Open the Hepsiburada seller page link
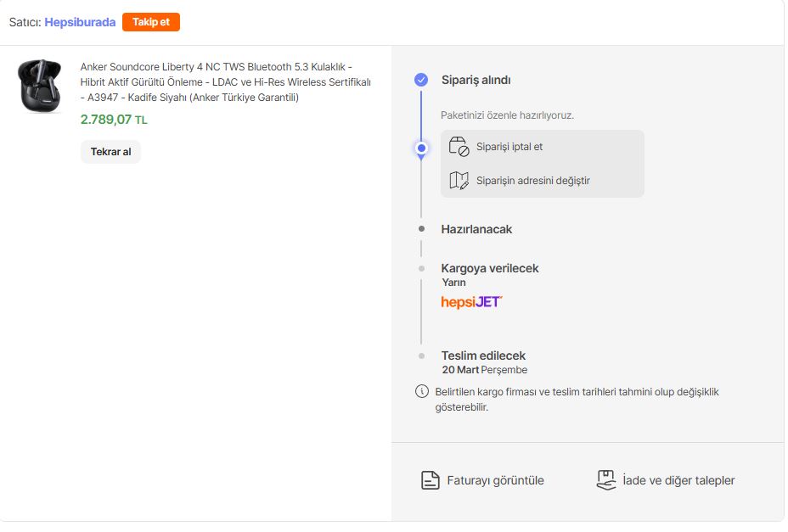The width and height of the screenshot is (788, 532). 80,22
